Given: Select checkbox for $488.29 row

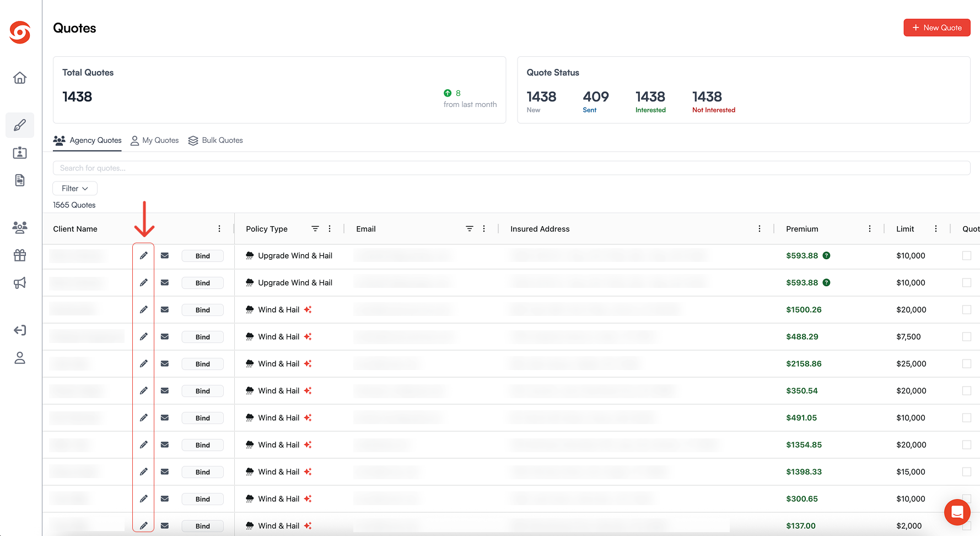Looking at the screenshot, I should pos(967,336).
